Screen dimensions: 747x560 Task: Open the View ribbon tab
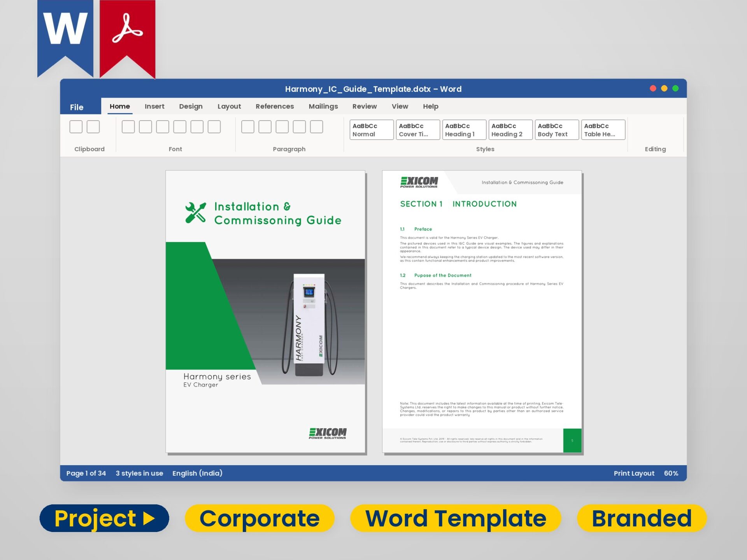[x=400, y=107]
